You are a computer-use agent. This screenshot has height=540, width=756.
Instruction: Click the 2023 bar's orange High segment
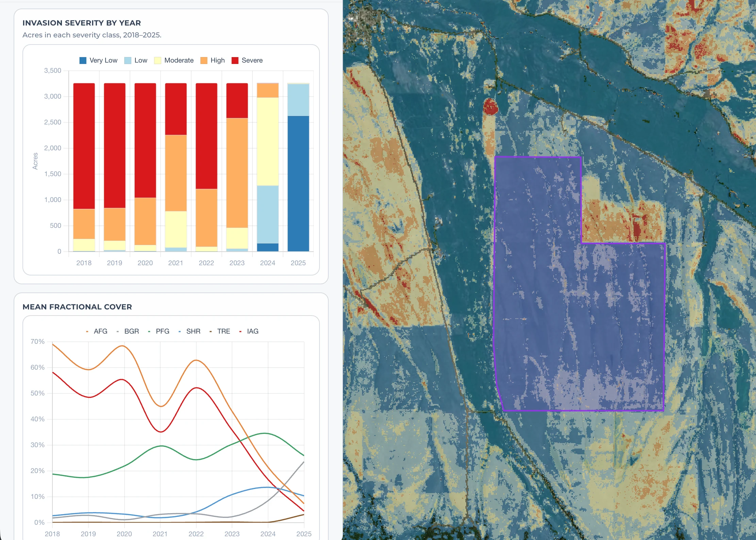coord(237,173)
